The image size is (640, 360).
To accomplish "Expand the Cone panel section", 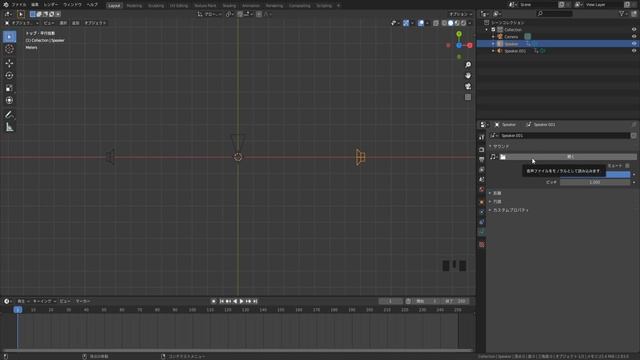I will pyautogui.click(x=490, y=202).
